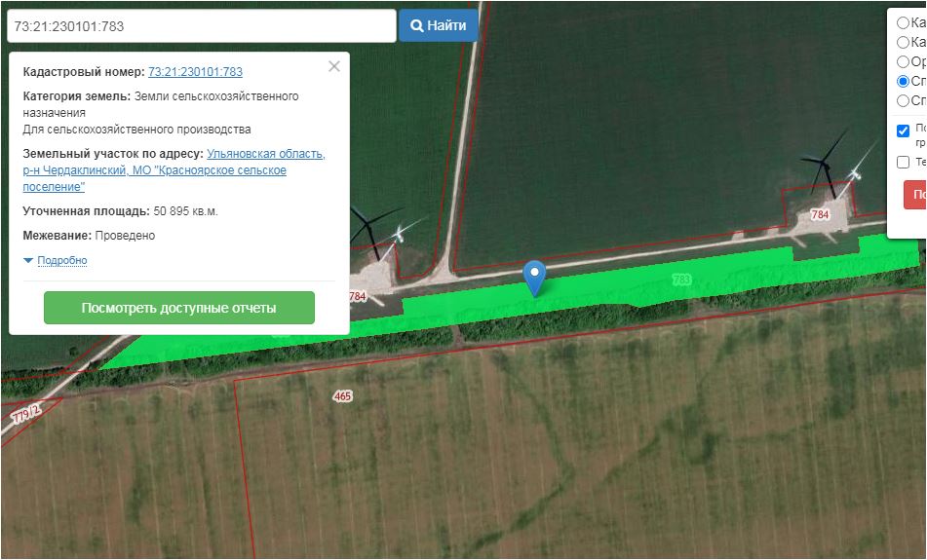Click the Найти search button

click(x=438, y=25)
